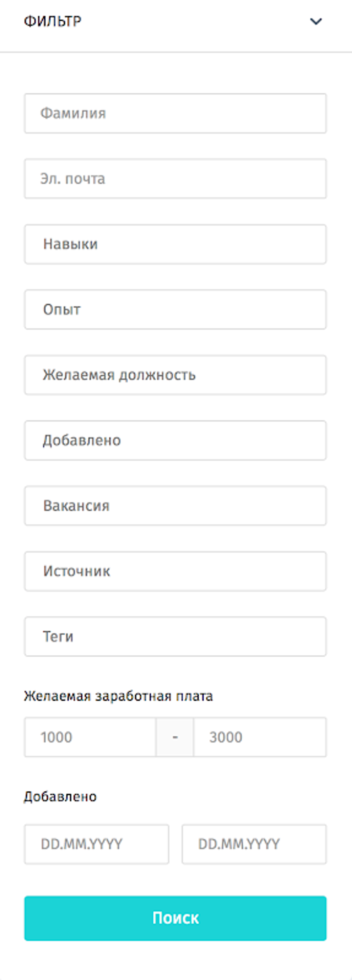Open the Навыки dropdown

[175, 244]
